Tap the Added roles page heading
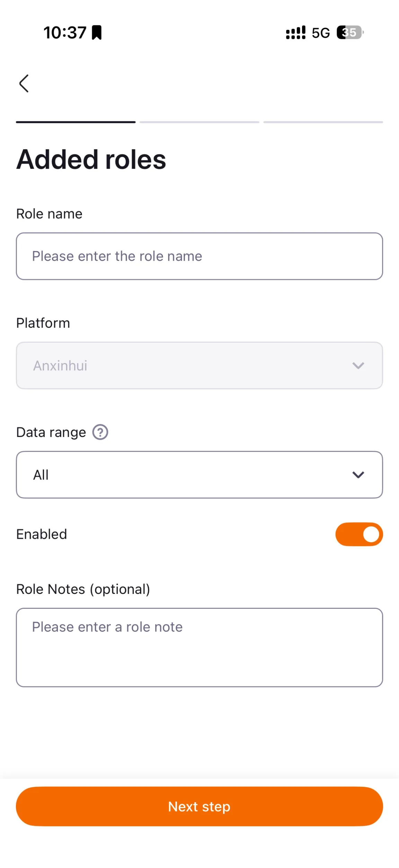The height and width of the screenshot is (868, 399). pos(91,159)
